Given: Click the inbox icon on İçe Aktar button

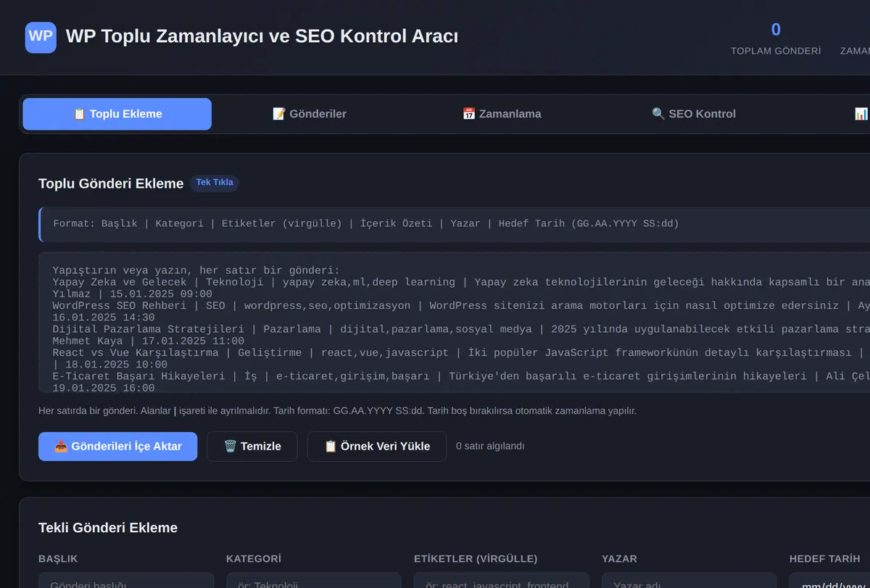Looking at the screenshot, I should click(61, 446).
